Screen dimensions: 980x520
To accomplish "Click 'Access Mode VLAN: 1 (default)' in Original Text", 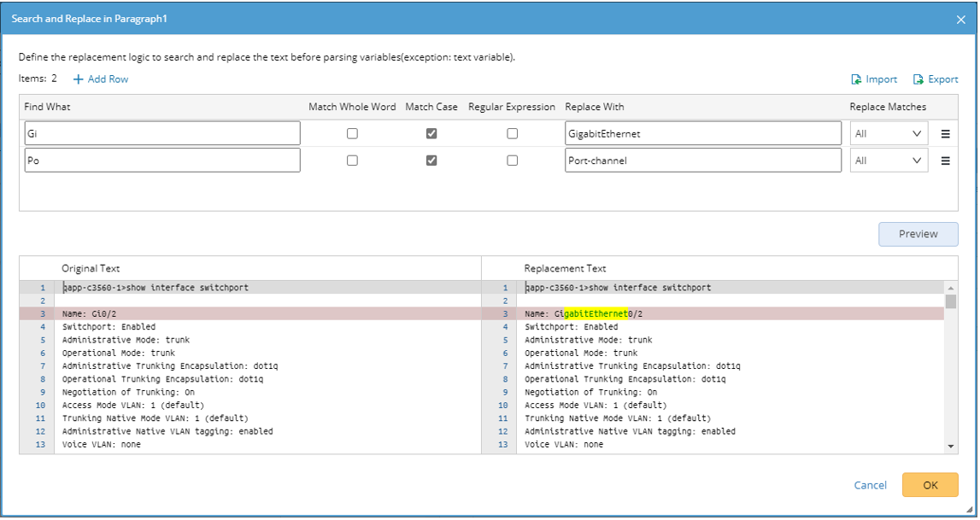I will coord(133,406).
